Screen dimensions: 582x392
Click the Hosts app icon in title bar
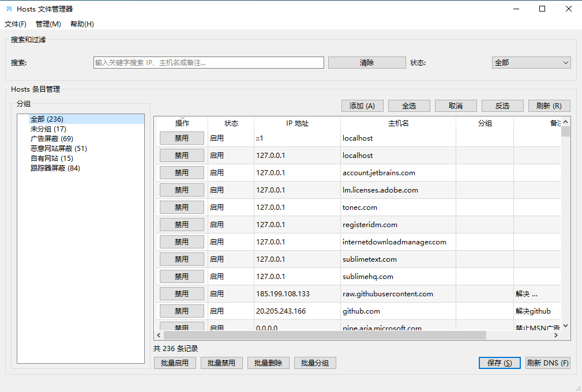tap(9, 9)
